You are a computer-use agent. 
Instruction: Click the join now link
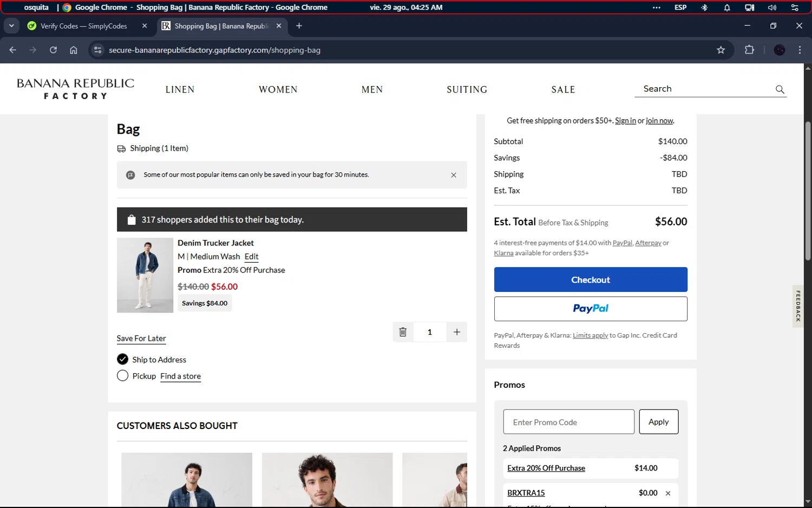(659, 121)
